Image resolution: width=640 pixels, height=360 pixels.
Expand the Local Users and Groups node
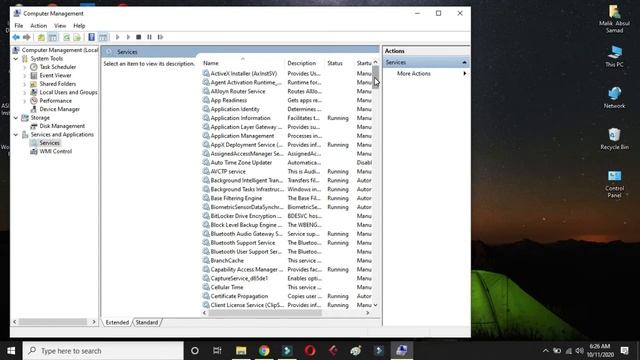pos(25,93)
